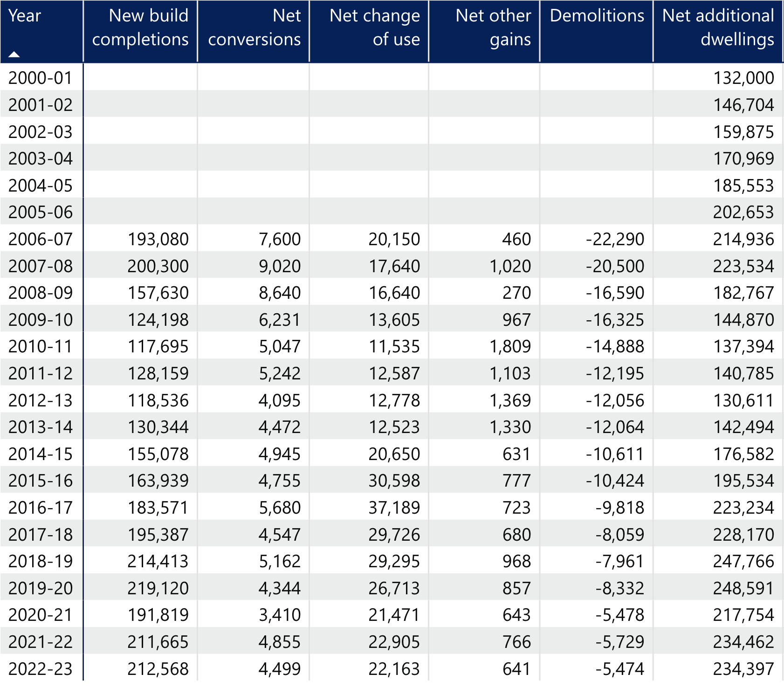The image size is (784, 688).
Task: Select Net change of use value 17,640
Action: point(394,266)
